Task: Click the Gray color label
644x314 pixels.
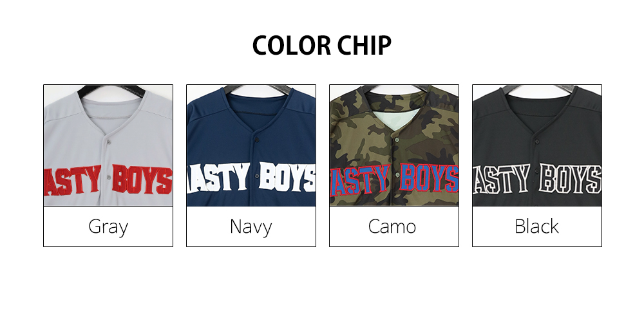Action: pyautogui.click(x=108, y=226)
